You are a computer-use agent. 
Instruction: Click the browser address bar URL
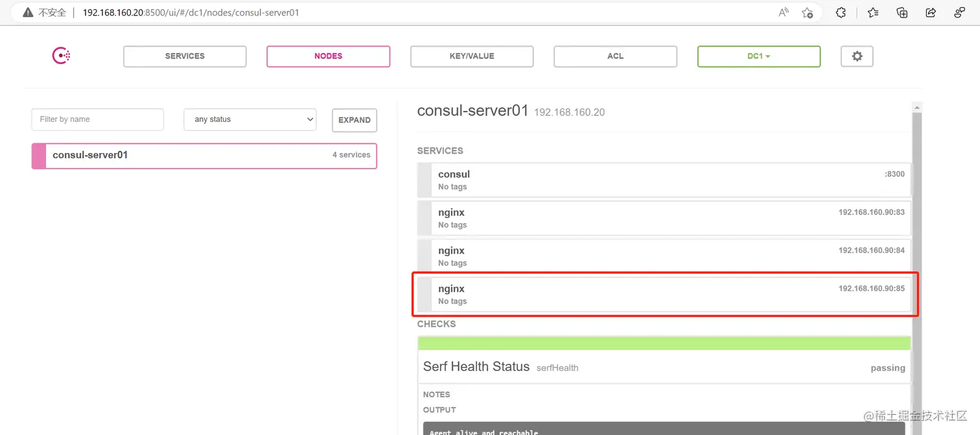pos(191,12)
